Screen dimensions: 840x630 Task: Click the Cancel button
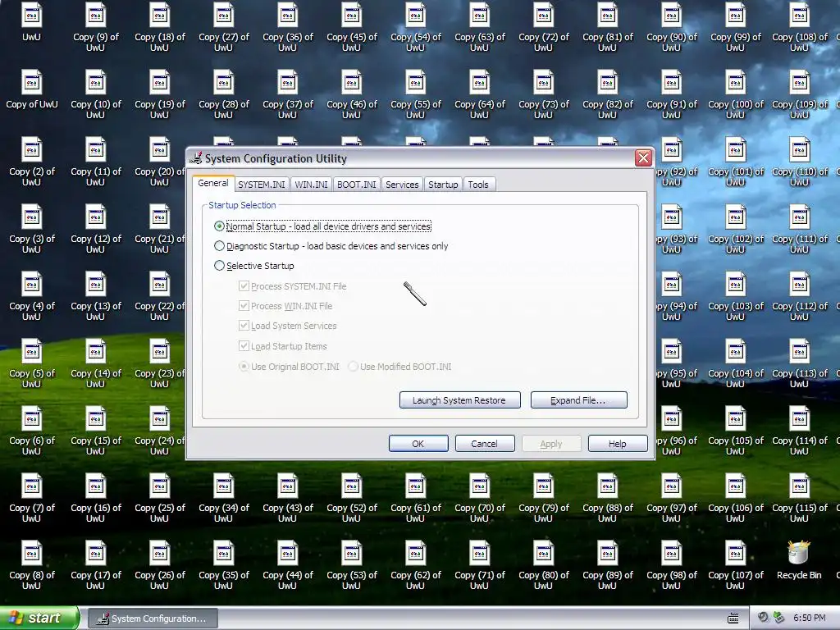pyautogui.click(x=485, y=444)
